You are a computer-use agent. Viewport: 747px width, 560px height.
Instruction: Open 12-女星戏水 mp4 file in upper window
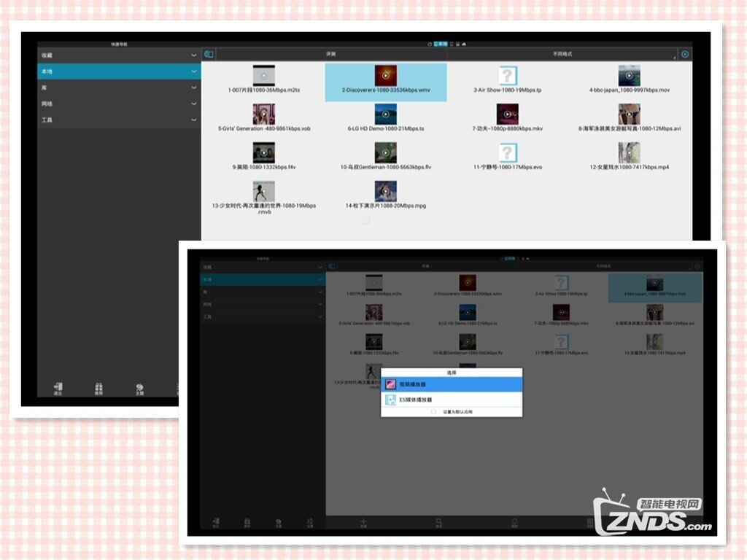tap(630, 157)
